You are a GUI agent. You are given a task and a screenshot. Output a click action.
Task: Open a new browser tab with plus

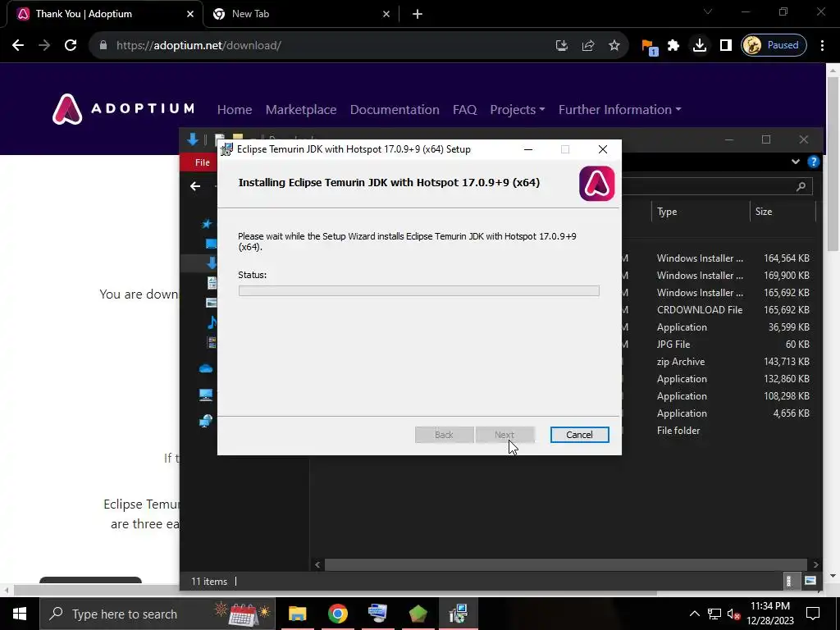click(x=418, y=14)
